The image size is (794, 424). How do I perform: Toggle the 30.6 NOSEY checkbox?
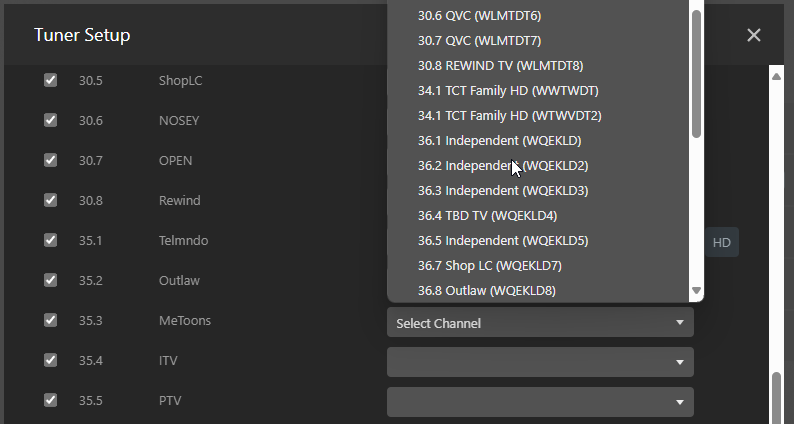tap(50, 120)
